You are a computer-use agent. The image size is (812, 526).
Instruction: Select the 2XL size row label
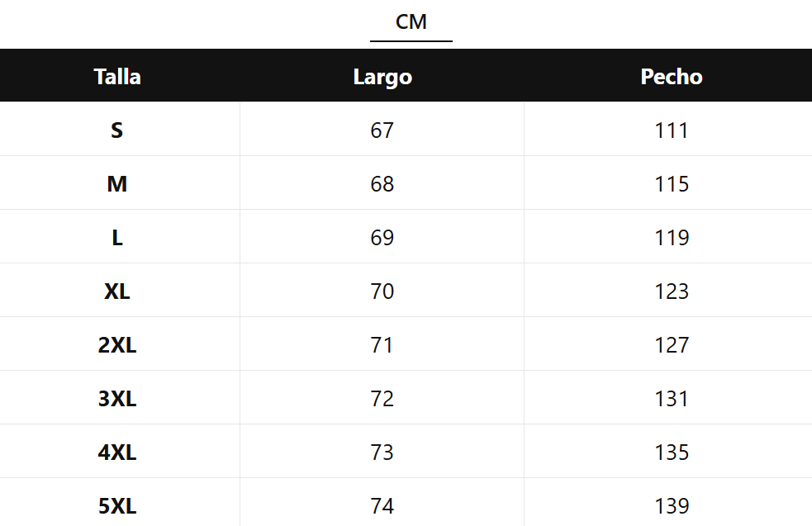[x=117, y=345]
